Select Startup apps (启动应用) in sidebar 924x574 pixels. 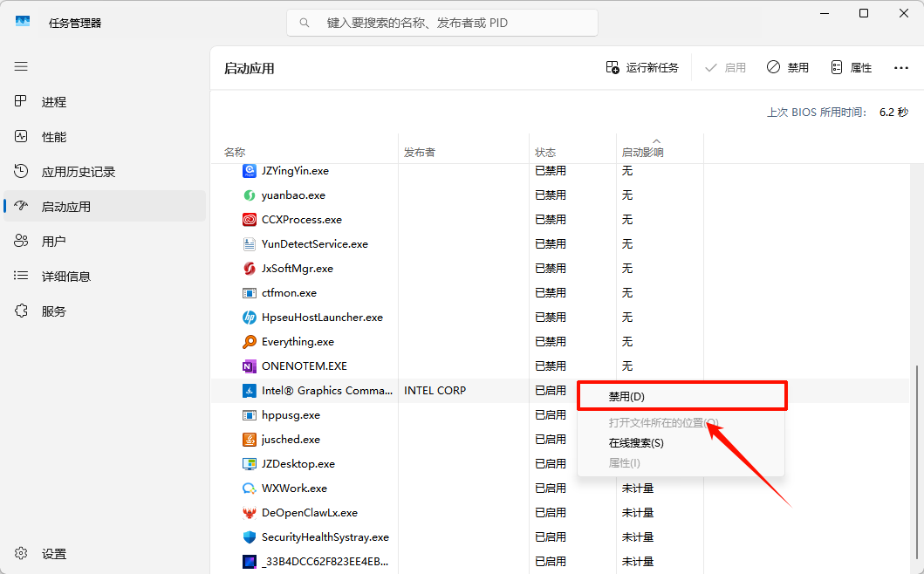105,206
